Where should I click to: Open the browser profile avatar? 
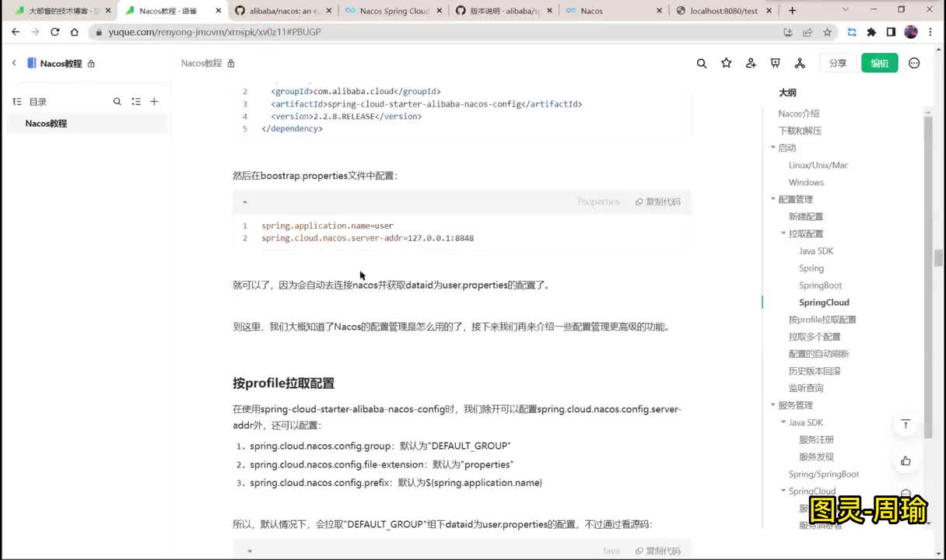(911, 32)
